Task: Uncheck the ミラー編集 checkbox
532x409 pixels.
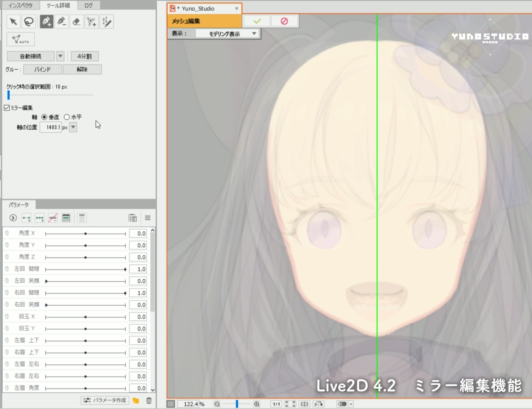Action: click(7, 108)
